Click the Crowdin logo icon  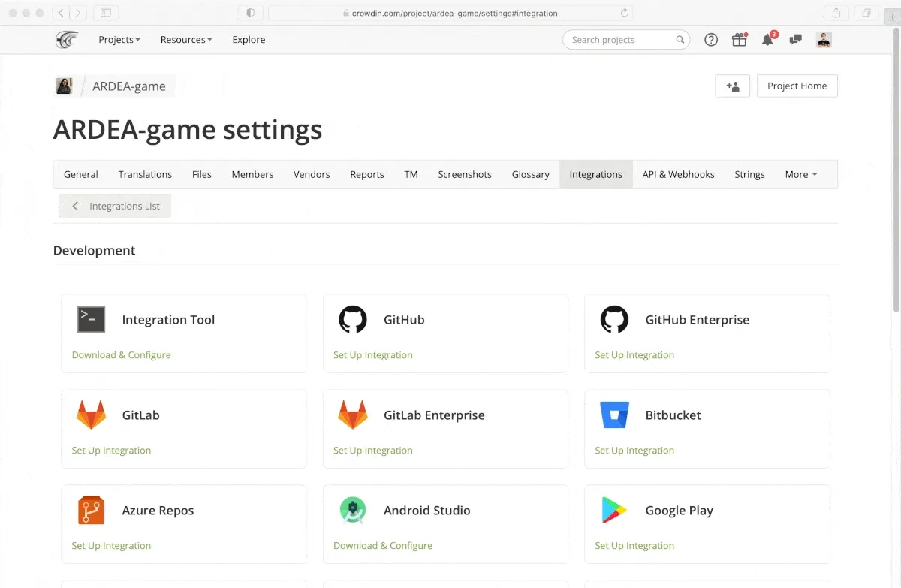tap(67, 40)
